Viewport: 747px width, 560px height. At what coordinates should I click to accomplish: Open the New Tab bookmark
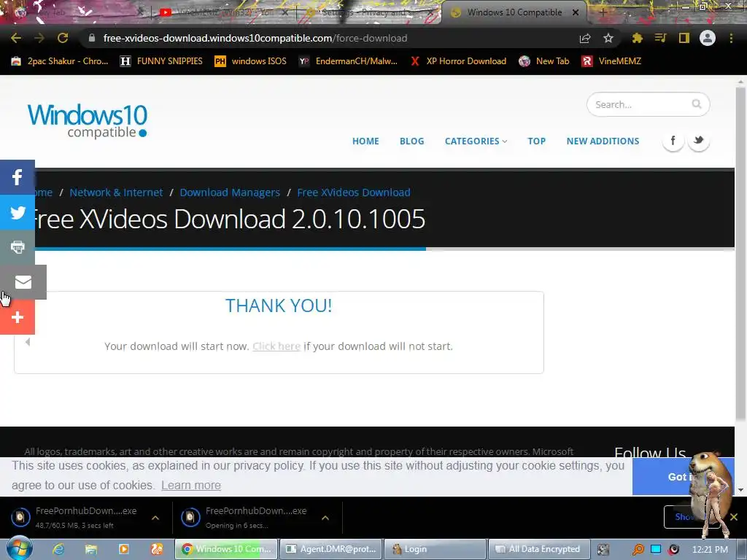click(x=544, y=61)
